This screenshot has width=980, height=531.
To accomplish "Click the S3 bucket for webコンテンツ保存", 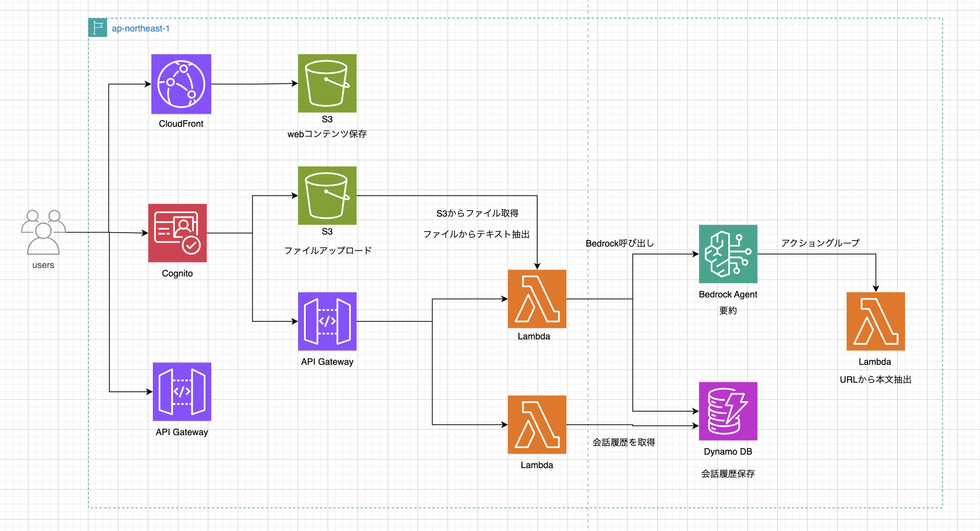I will (x=327, y=83).
